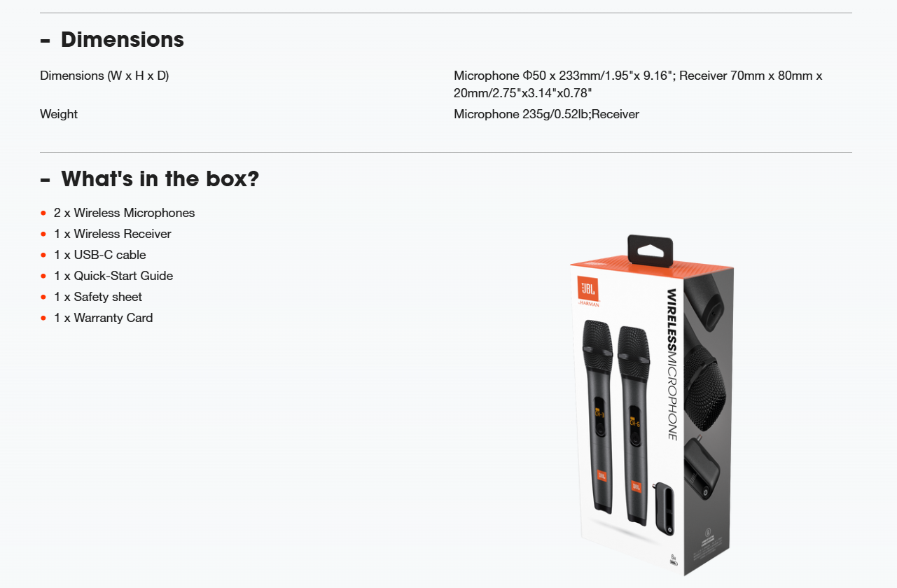Collapse the Dimensions section minus icon
The image size is (897, 588).
point(46,41)
